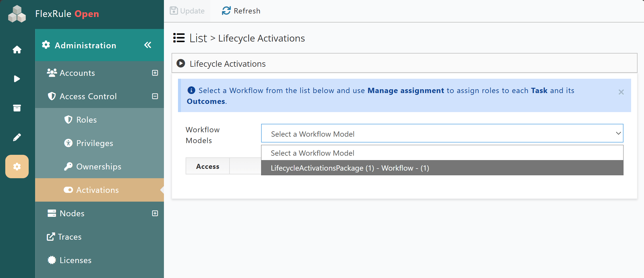Click the Refresh toolbar button
Viewport: 644px width, 278px height.
click(241, 11)
